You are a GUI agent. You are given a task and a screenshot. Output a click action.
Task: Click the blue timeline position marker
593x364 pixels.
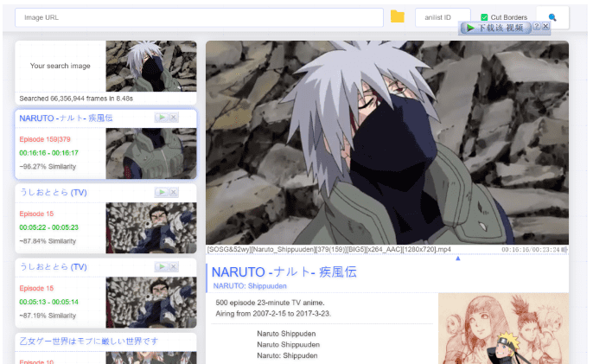[x=457, y=259]
